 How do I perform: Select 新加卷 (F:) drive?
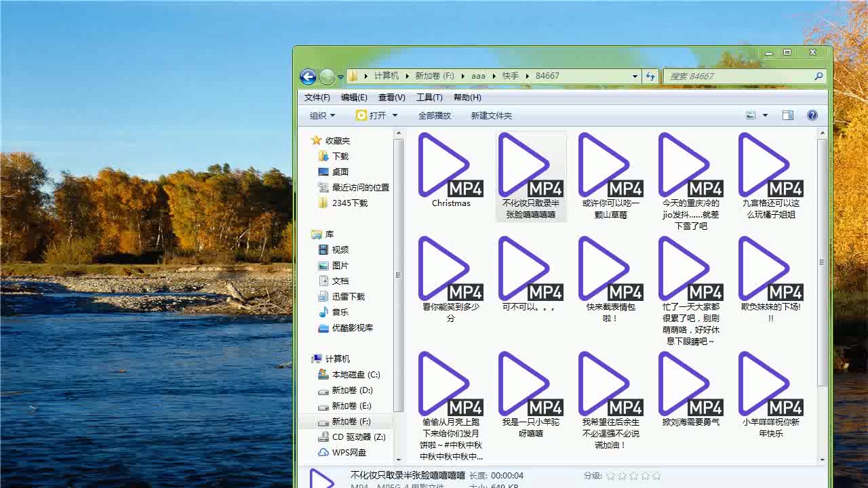[x=344, y=421]
